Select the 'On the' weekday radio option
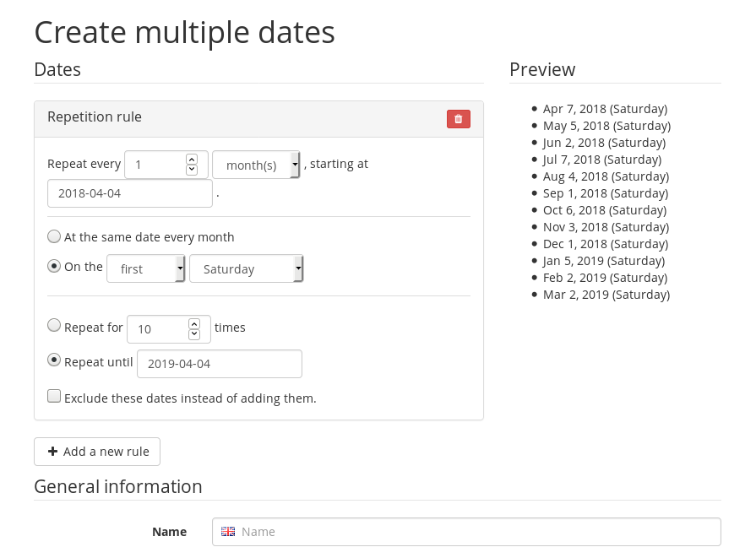The width and height of the screenshot is (756, 558). [55, 267]
